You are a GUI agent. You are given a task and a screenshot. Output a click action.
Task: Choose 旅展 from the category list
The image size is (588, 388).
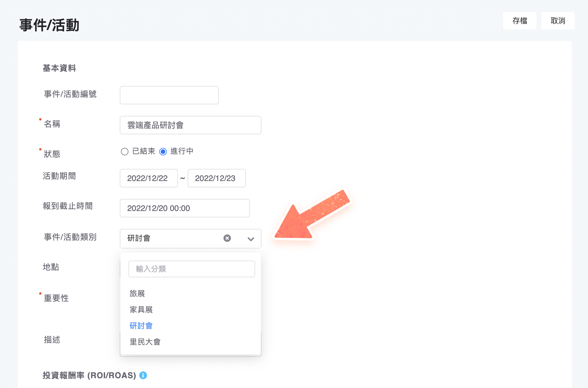137,293
